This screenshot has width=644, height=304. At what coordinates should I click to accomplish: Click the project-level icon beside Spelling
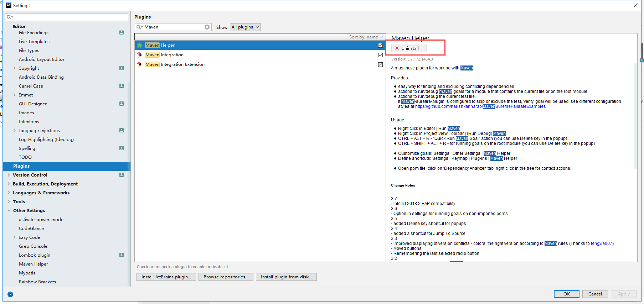point(122,148)
